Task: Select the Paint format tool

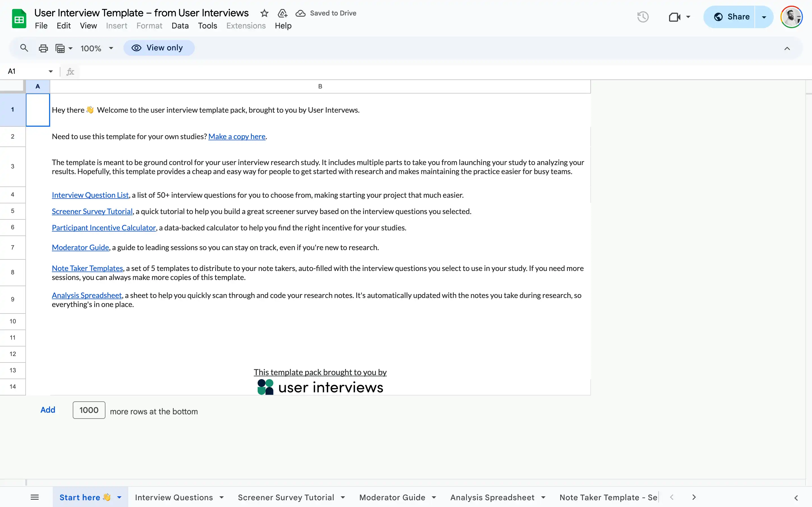Action: coord(61,48)
